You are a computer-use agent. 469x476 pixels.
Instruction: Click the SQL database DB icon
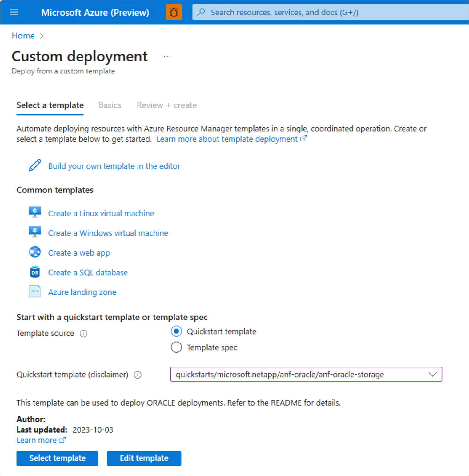(x=35, y=272)
